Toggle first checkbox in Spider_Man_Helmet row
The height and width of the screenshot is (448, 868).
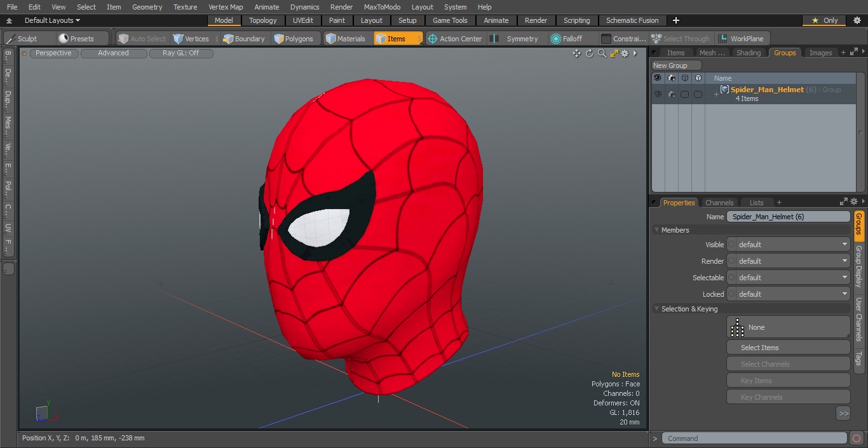[x=684, y=94]
